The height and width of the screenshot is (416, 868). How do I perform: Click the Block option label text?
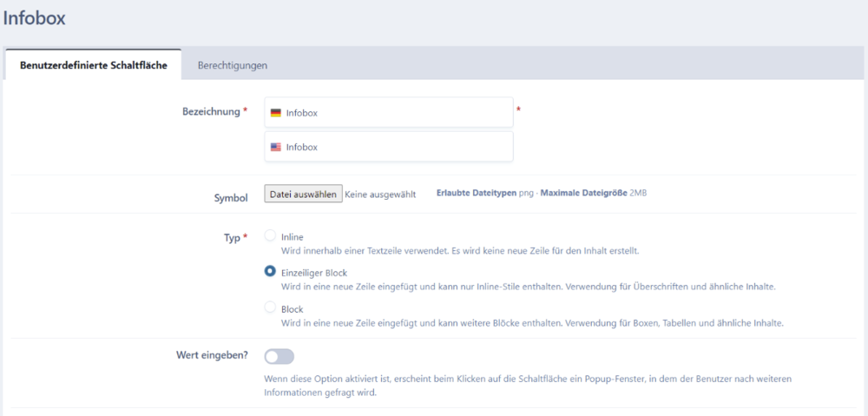pos(292,309)
